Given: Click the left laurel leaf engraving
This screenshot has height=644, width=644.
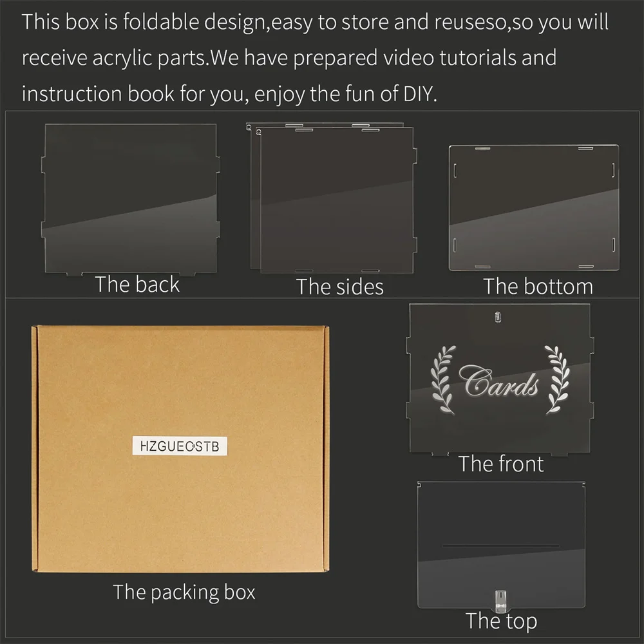Looking at the screenshot, I should [x=443, y=379].
